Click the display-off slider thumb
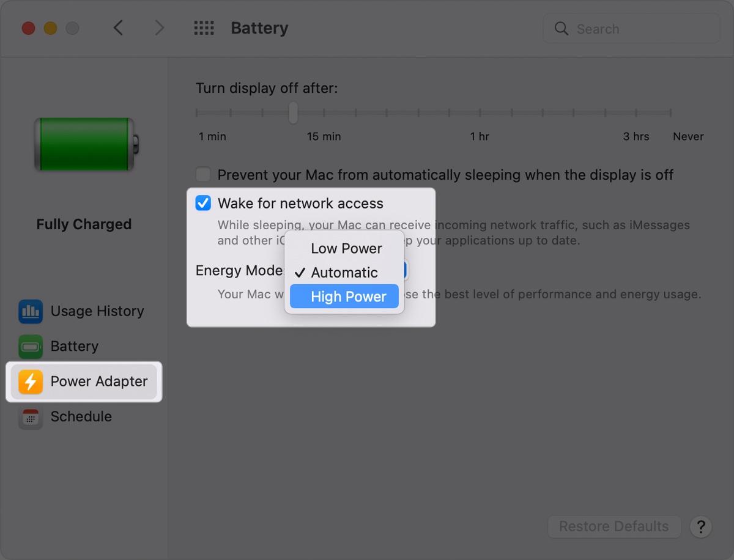The height and width of the screenshot is (560, 734). pos(294,112)
